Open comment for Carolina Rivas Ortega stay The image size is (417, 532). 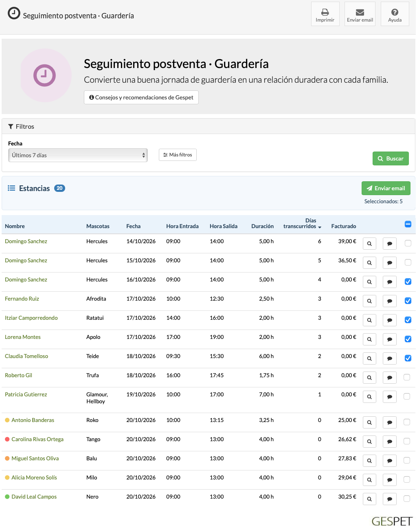(x=390, y=442)
